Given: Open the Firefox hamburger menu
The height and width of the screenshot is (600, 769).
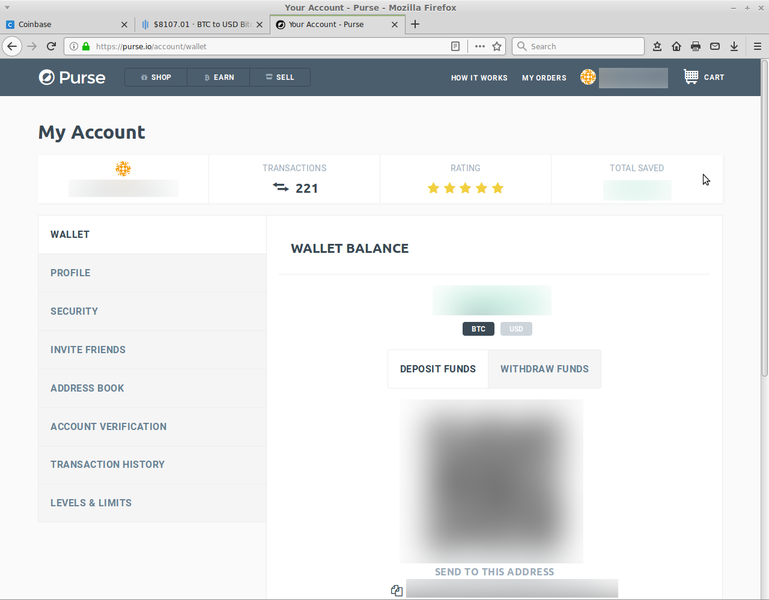Looking at the screenshot, I should coord(757,47).
